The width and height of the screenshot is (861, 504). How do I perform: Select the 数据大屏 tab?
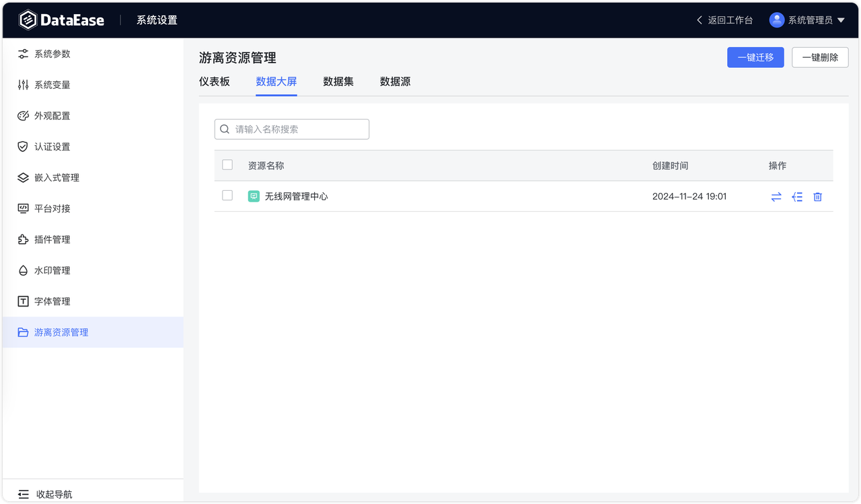[276, 81]
